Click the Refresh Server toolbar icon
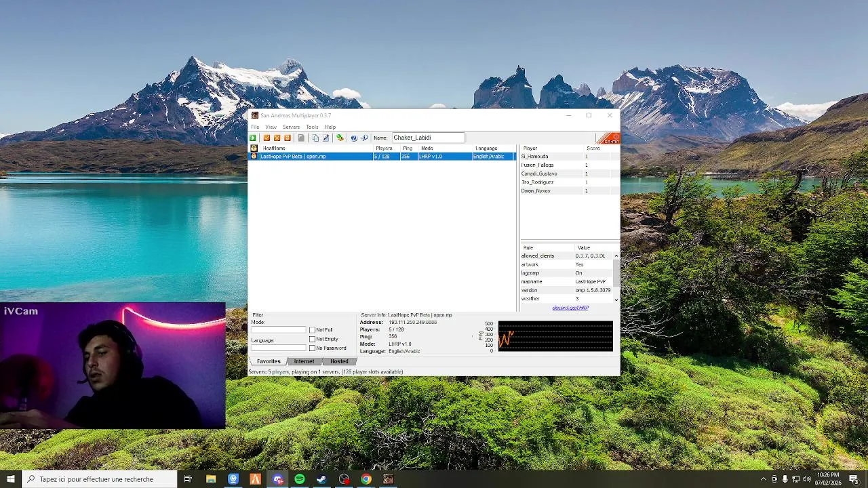 click(288, 138)
